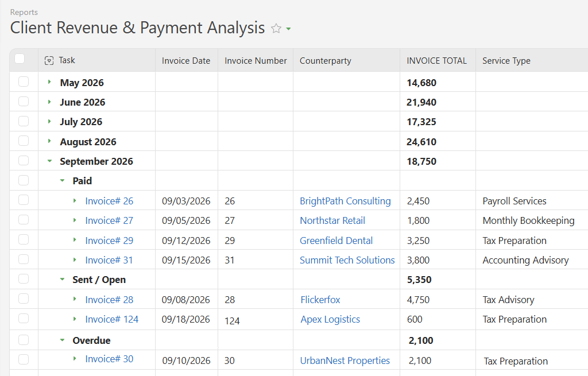Image resolution: width=588 pixels, height=376 pixels.
Task: Expand the Invoice# 31 row arrow
Action: tap(75, 259)
